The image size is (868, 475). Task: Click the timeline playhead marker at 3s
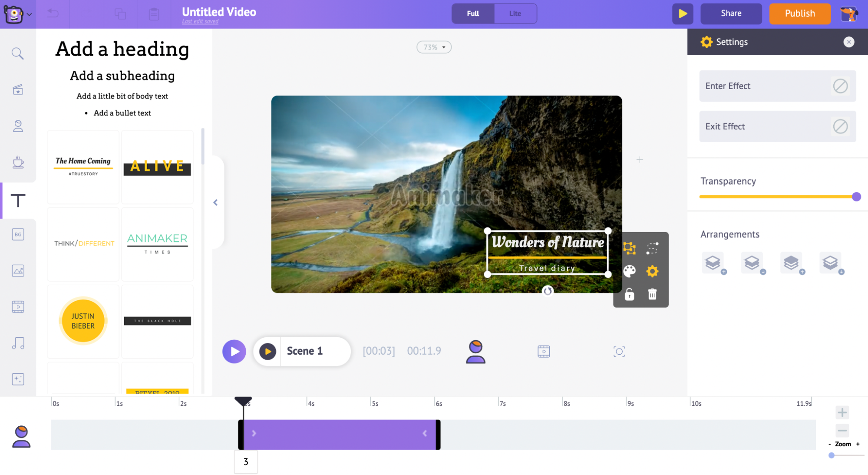coord(243,399)
